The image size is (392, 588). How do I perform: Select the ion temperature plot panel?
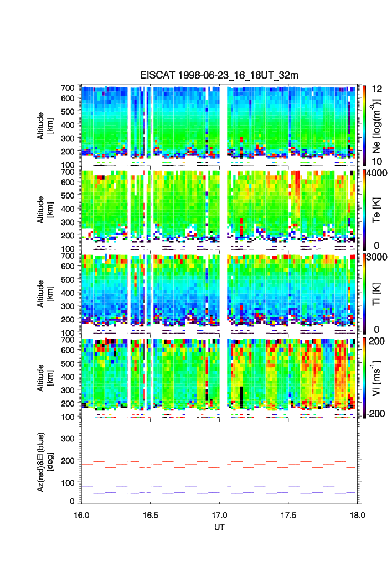coord(220,294)
